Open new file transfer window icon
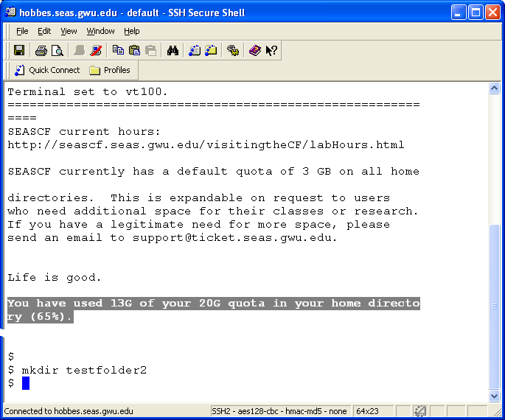505x420 pixels. (212, 51)
